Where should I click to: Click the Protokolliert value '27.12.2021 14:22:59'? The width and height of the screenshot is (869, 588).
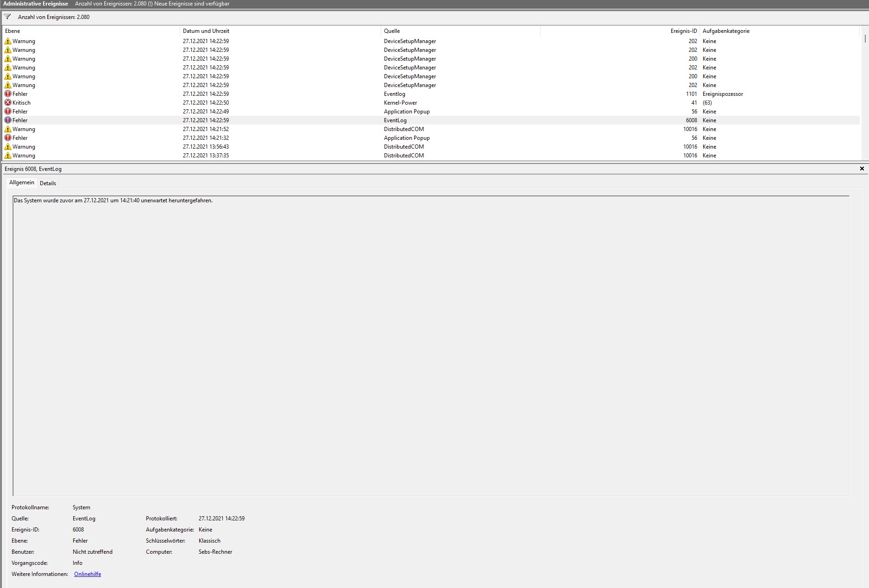221,519
